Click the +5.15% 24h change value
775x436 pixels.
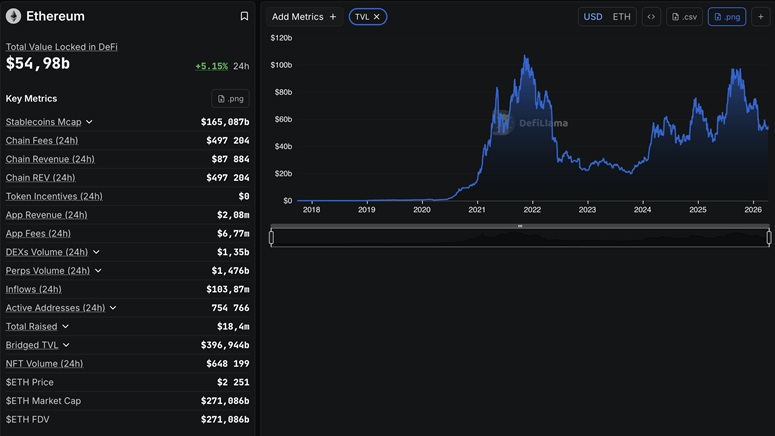coord(212,66)
